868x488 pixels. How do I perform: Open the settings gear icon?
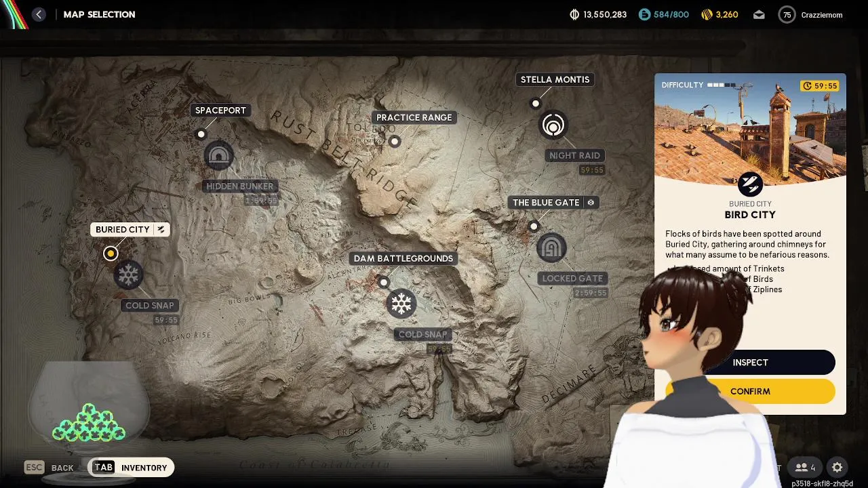pos(837,468)
